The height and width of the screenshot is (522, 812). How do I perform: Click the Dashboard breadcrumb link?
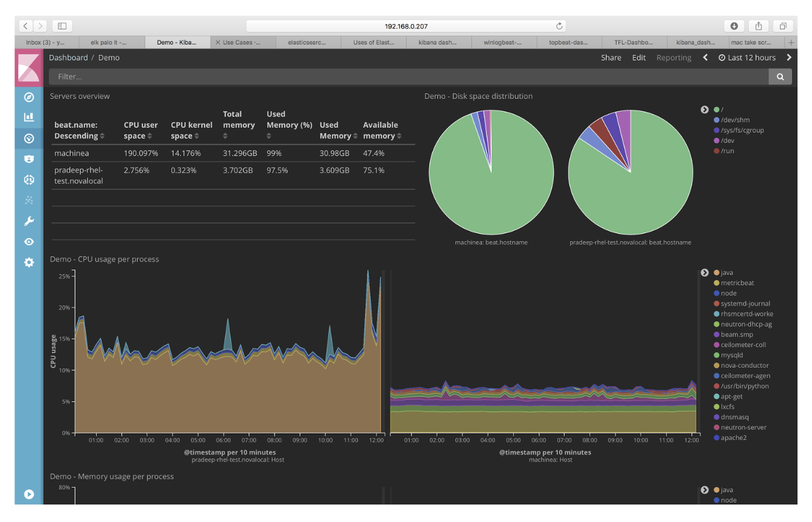[x=68, y=58]
